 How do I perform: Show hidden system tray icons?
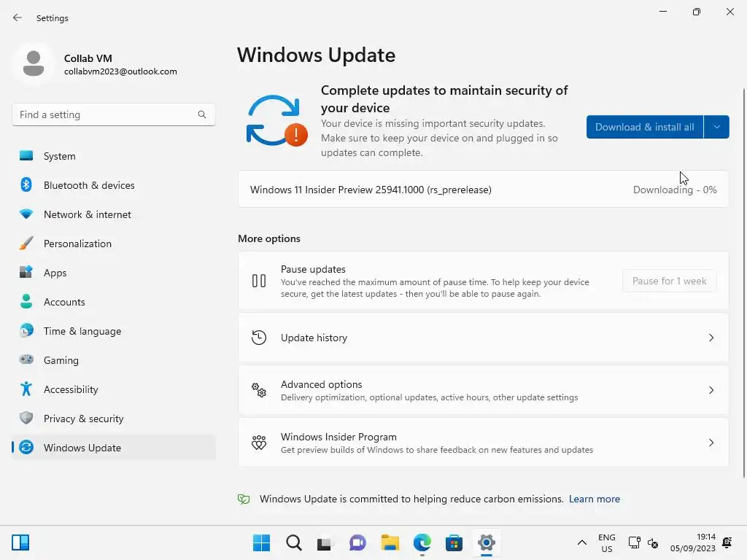coord(581,542)
